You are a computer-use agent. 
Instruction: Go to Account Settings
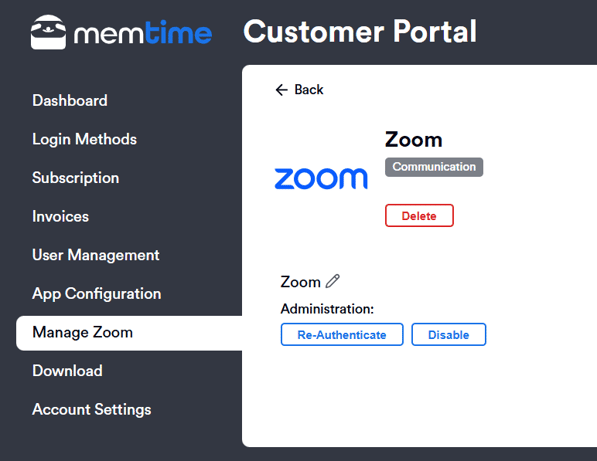click(92, 410)
